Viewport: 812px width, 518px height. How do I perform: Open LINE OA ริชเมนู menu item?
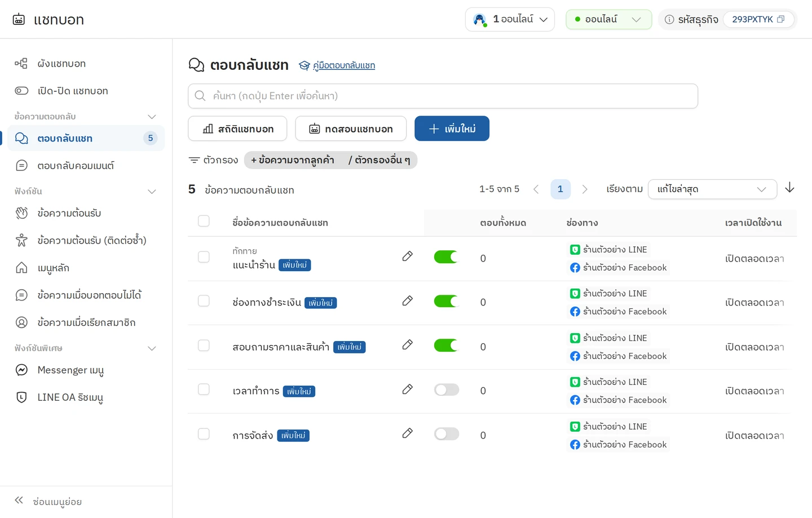click(x=86, y=397)
